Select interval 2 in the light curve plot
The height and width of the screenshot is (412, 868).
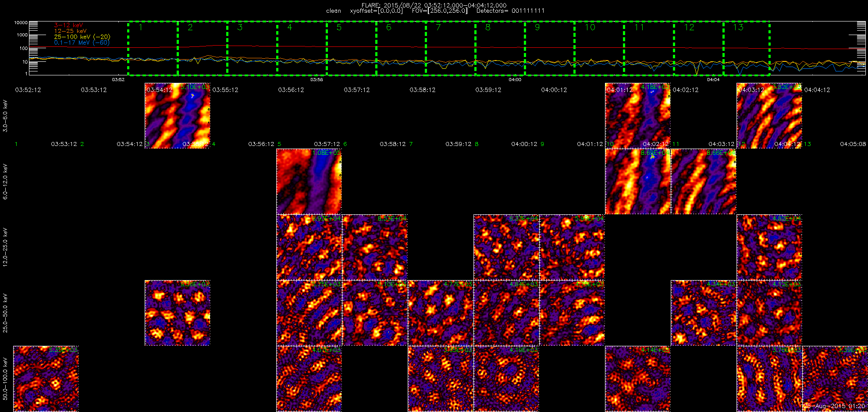pyautogui.click(x=203, y=48)
